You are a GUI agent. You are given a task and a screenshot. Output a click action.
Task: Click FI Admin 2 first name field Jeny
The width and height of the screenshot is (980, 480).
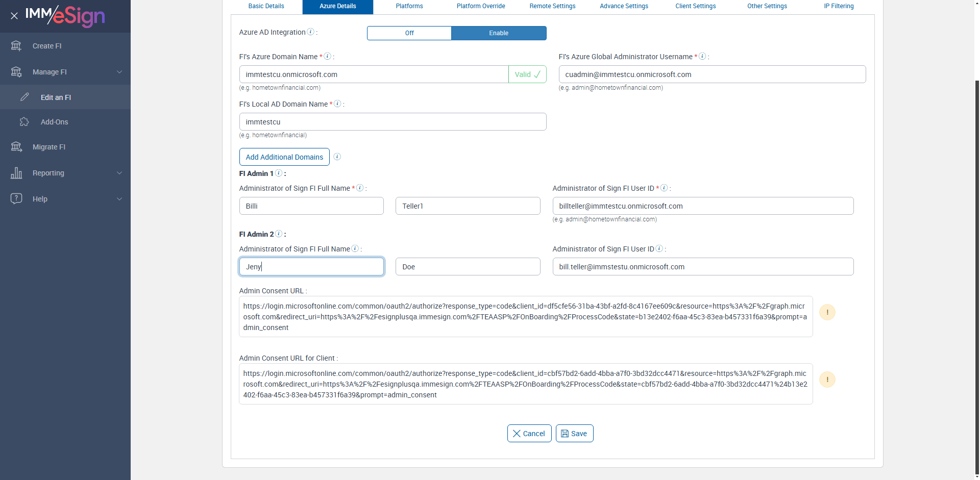311,267
